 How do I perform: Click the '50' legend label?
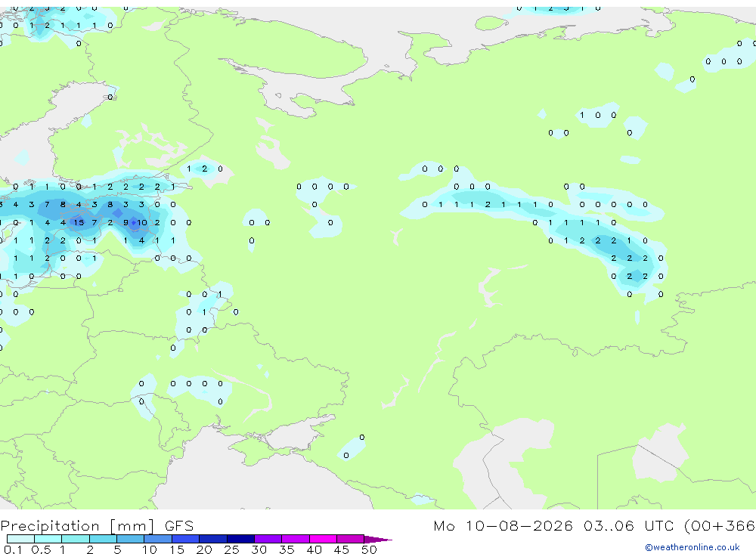[369, 549]
